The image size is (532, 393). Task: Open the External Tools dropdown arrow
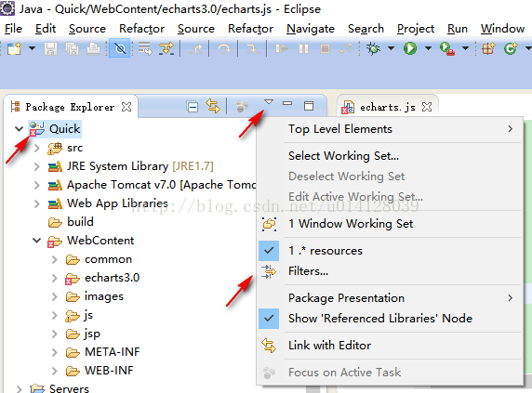coord(465,48)
